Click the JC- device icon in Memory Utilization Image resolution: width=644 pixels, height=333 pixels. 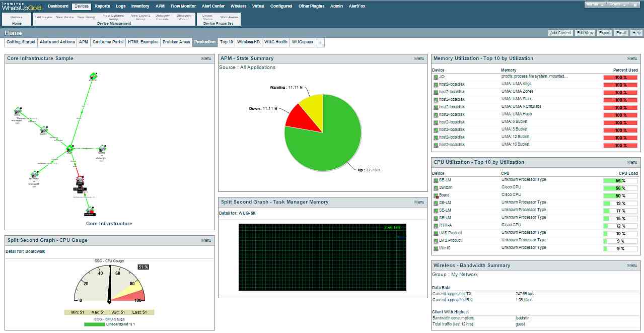point(436,77)
